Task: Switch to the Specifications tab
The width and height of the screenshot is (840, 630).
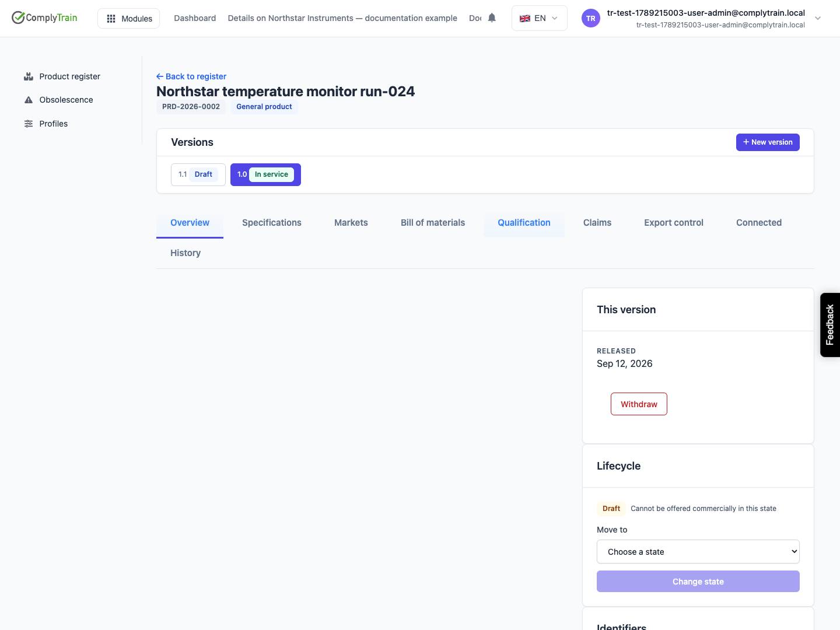Action: tap(272, 223)
